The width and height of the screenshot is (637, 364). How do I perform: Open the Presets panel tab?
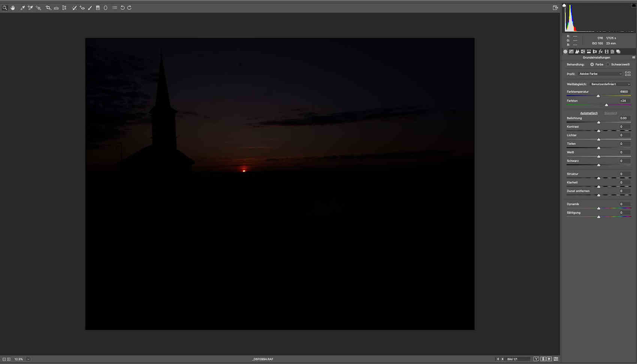tap(612, 52)
